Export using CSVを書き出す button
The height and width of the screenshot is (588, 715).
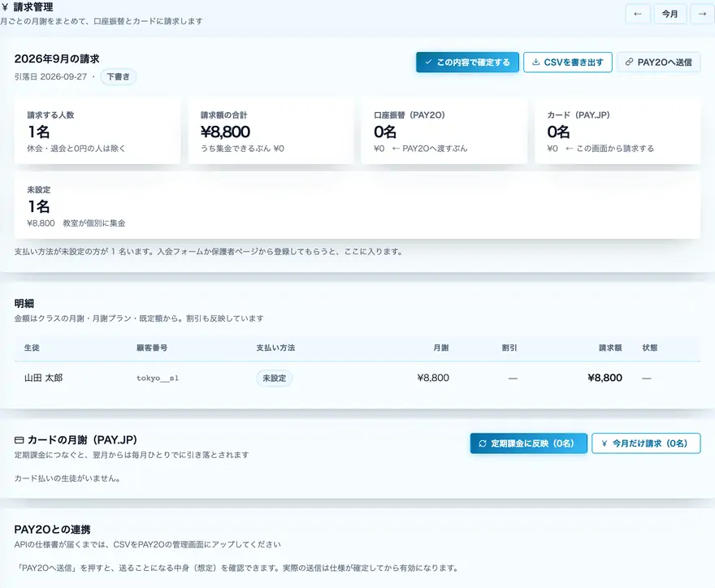click(x=568, y=62)
